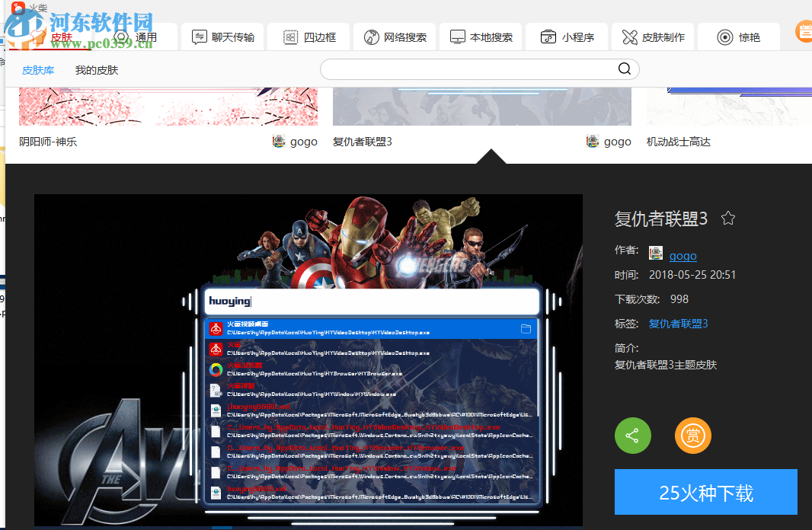Select the 机动战士高达 skin title

pos(679,142)
